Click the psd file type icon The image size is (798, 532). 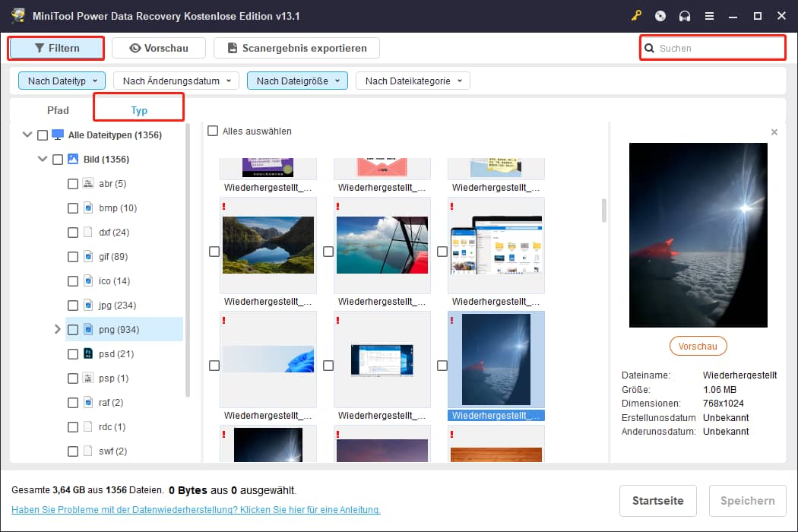[x=88, y=354]
